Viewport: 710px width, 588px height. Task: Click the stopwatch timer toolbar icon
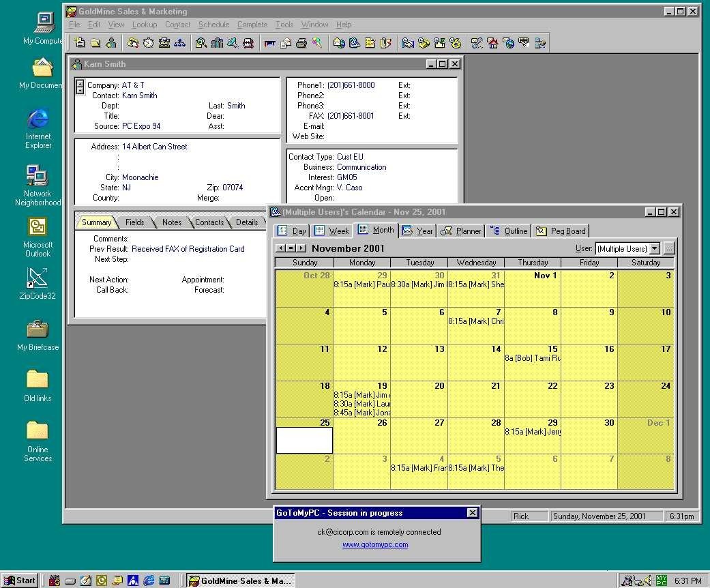pos(148,43)
